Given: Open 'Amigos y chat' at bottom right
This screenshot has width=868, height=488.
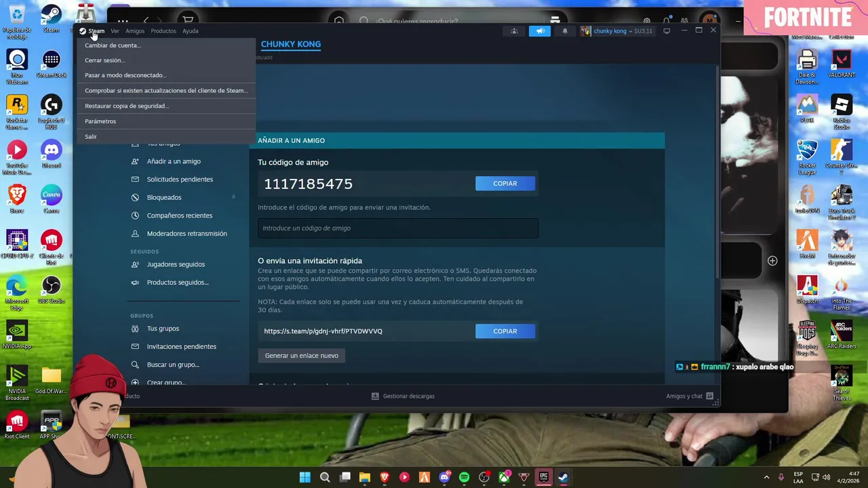Looking at the screenshot, I should click(690, 396).
